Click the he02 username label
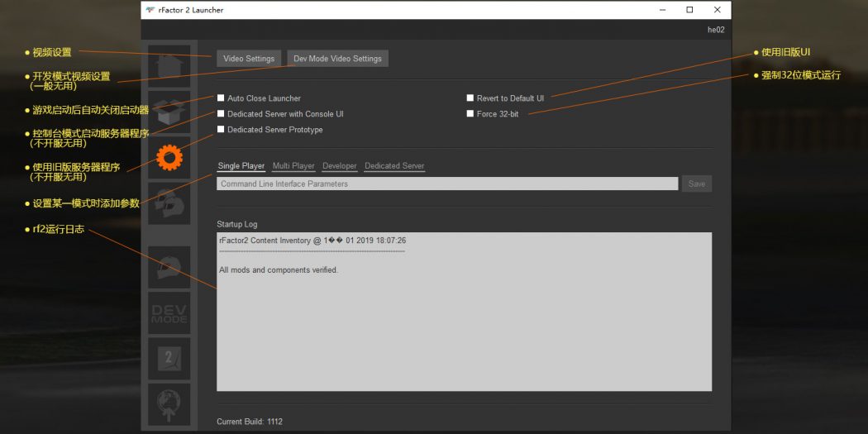This screenshot has height=434, width=868. [716, 30]
